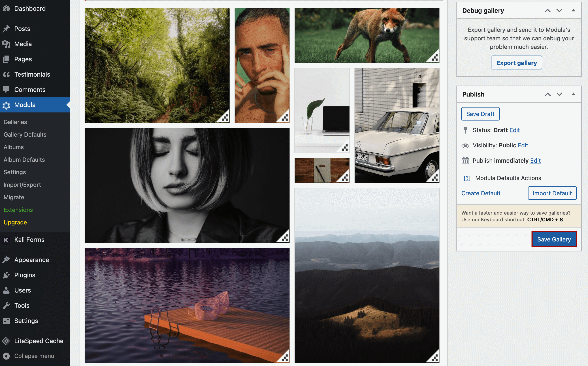Open LiteSpeed Cache via its sidebar icon

6,341
